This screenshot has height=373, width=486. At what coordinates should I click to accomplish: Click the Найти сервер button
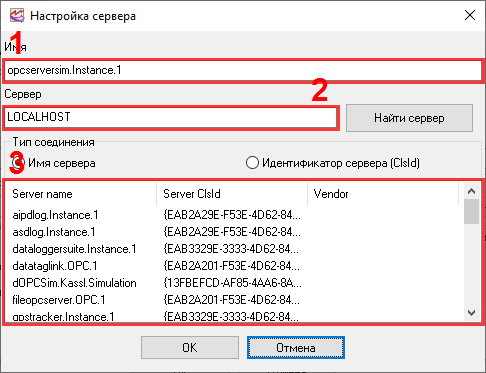409,118
